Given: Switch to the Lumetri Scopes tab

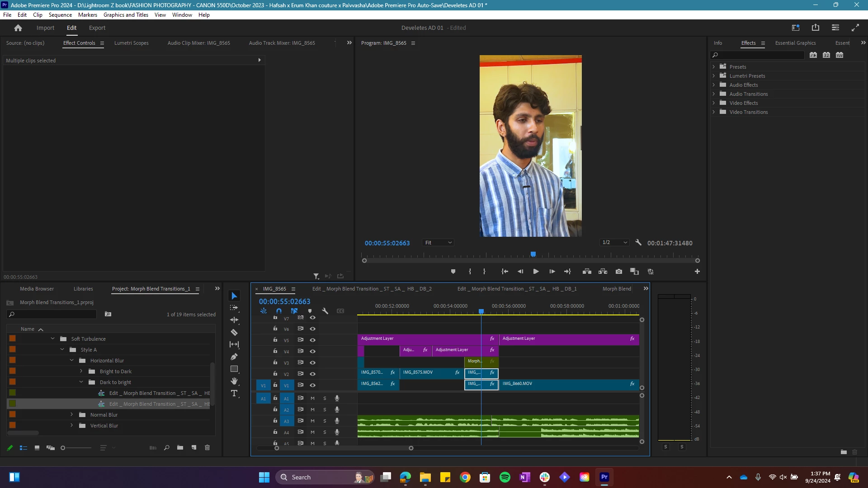Looking at the screenshot, I should [x=131, y=43].
